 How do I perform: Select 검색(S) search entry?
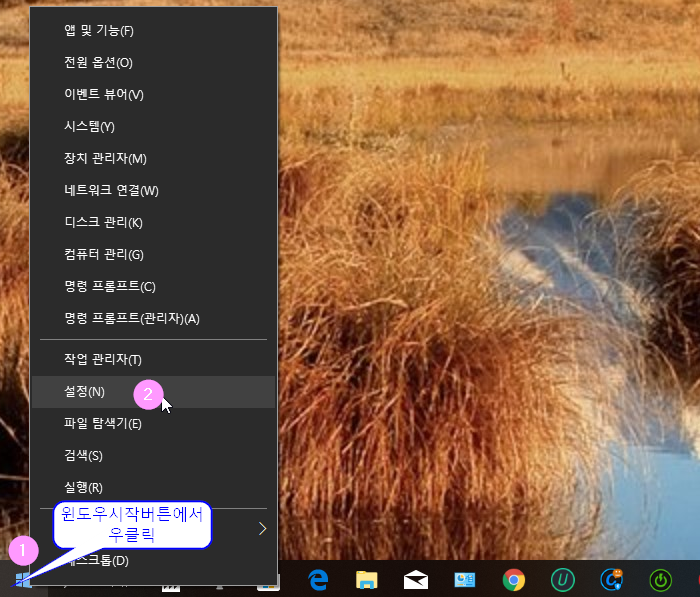coord(153,455)
